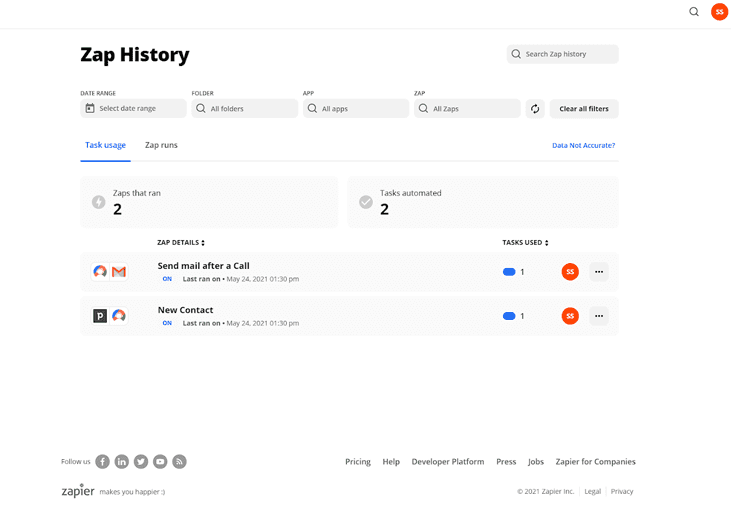The image size is (731, 508).
Task: Open the Zapier Twitter icon
Action: pos(141,461)
